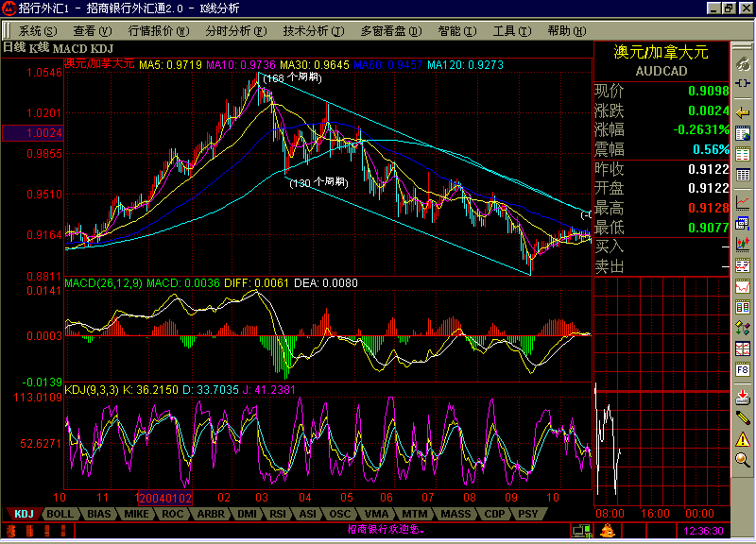This screenshot has height=544, width=756.
Task: Open the 查看(V) menu
Action: pyautogui.click(x=92, y=31)
